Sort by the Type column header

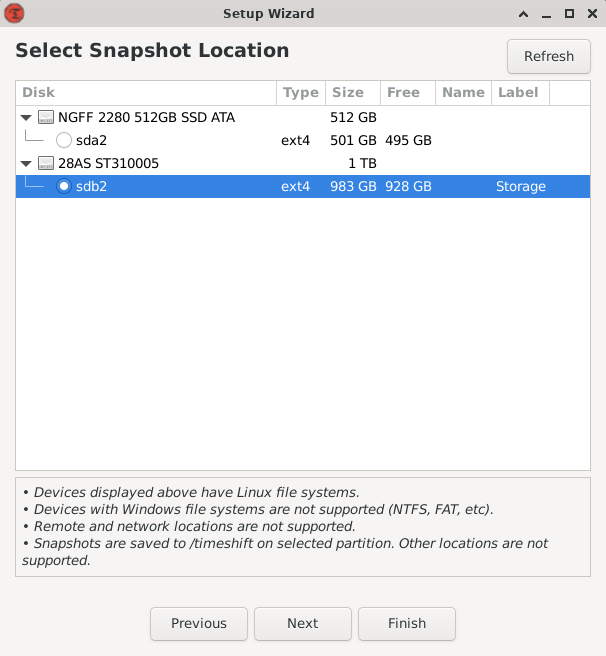tap(300, 93)
